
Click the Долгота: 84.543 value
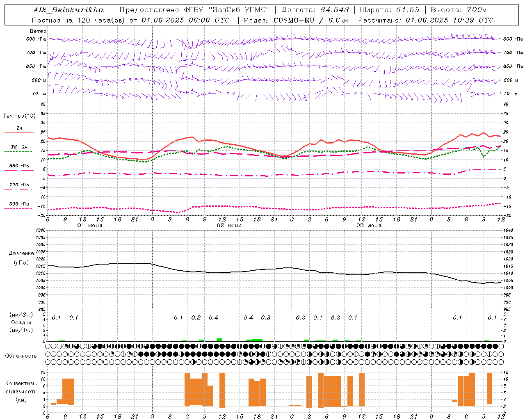315,10
